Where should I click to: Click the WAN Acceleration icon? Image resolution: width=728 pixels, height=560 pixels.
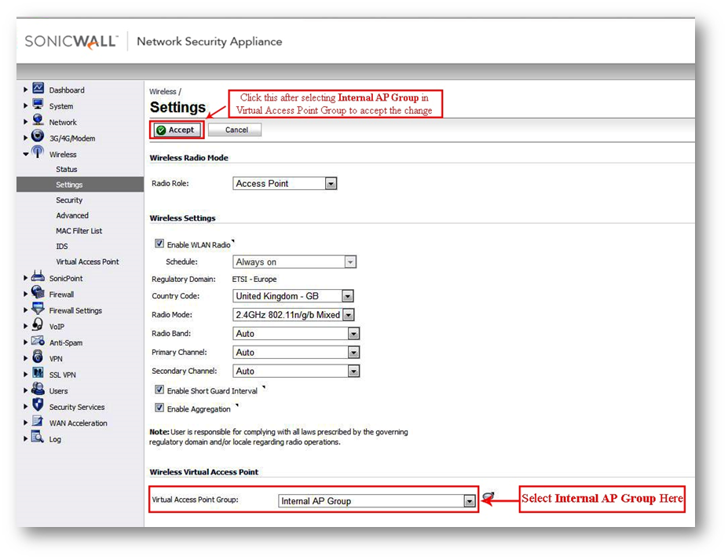click(x=38, y=421)
